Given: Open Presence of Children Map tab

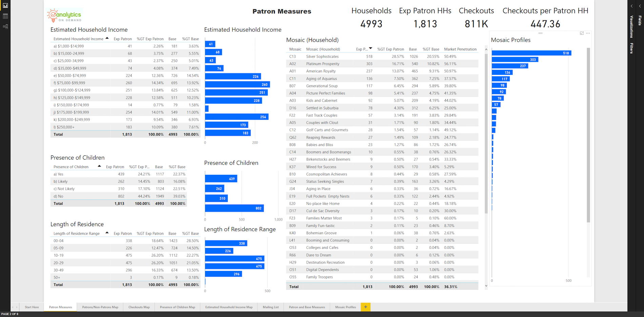Looking at the screenshot, I should [x=178, y=307].
